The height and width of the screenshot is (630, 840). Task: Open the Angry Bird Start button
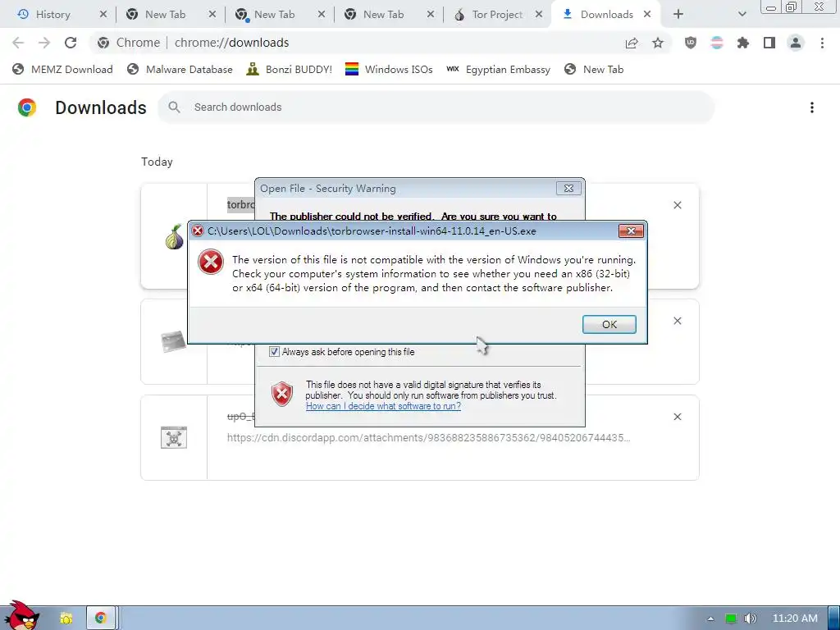point(21,616)
